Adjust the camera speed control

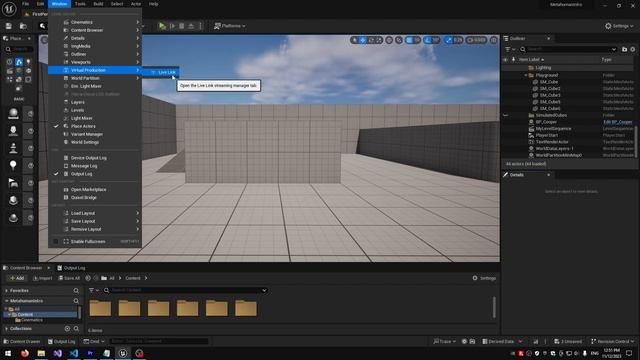pos(476,40)
